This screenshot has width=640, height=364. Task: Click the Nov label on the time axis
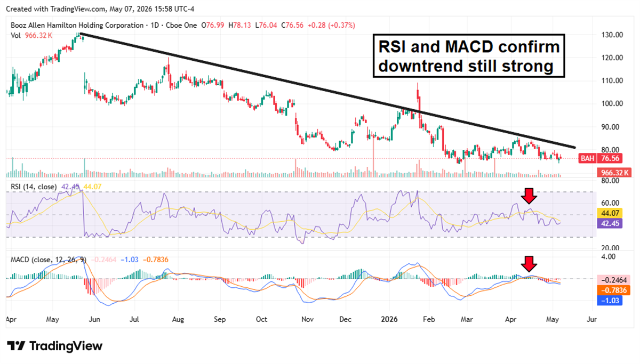click(x=308, y=320)
